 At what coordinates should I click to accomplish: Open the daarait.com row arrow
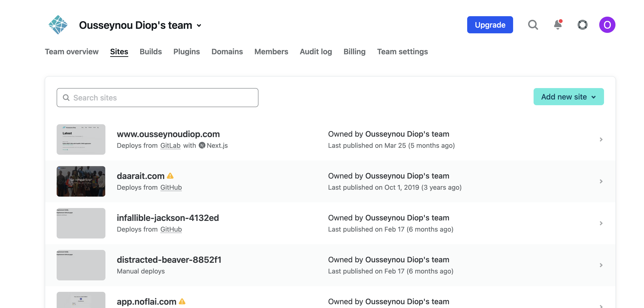click(601, 182)
